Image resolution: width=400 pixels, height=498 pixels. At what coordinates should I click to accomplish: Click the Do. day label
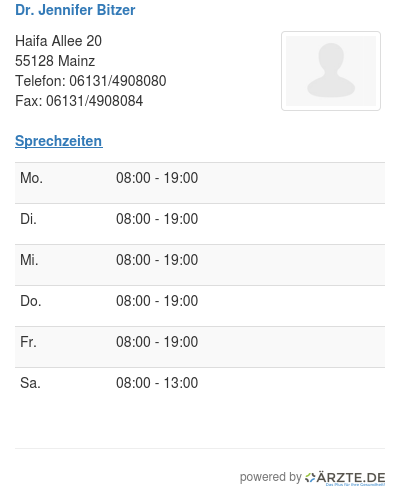pyautogui.click(x=31, y=301)
